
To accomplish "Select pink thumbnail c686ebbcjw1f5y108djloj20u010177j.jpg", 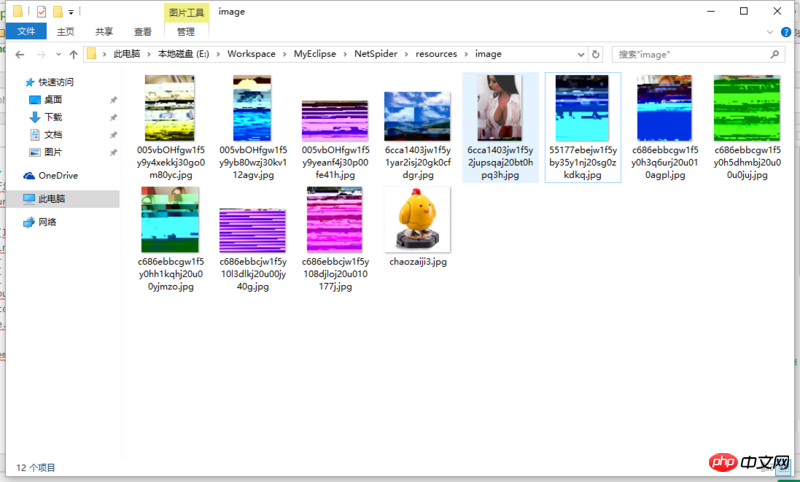I will click(335, 219).
